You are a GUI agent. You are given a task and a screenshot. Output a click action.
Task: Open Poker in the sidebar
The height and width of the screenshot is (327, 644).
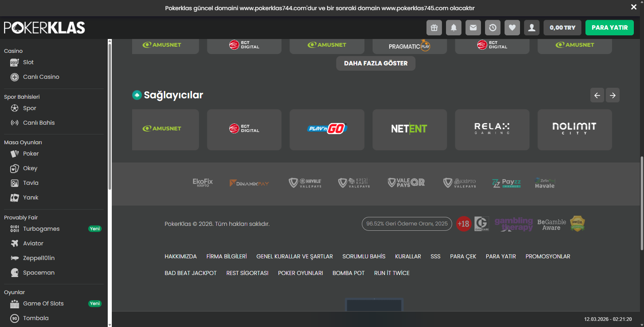(x=31, y=154)
